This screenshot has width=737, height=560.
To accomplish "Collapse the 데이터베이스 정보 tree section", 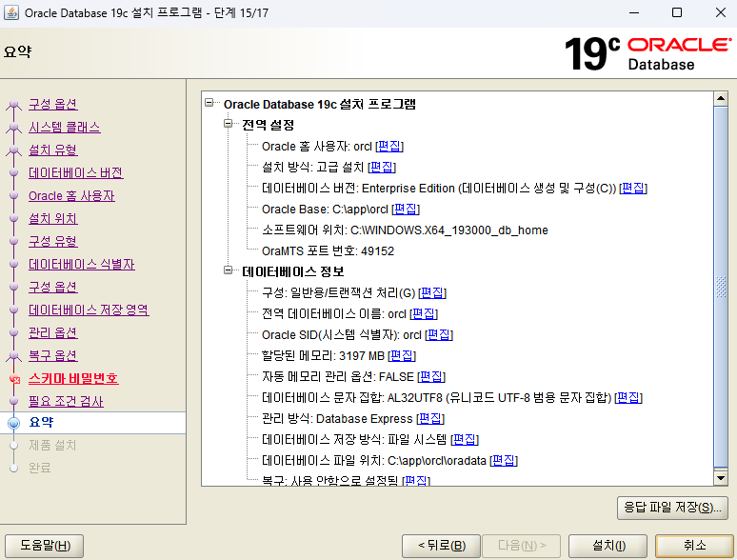I will tap(228, 270).
